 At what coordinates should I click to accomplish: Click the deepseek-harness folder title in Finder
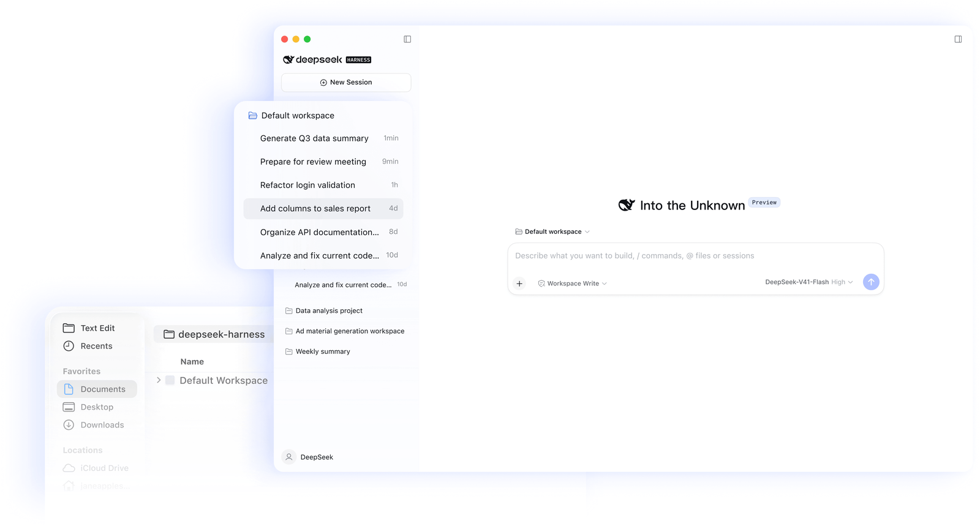pyautogui.click(x=214, y=334)
